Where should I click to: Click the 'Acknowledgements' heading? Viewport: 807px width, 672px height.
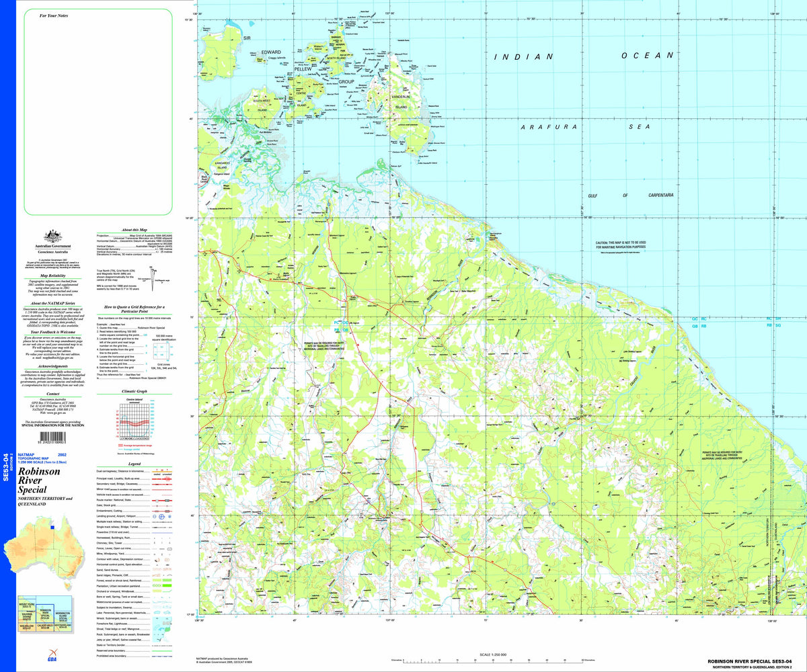(52, 366)
